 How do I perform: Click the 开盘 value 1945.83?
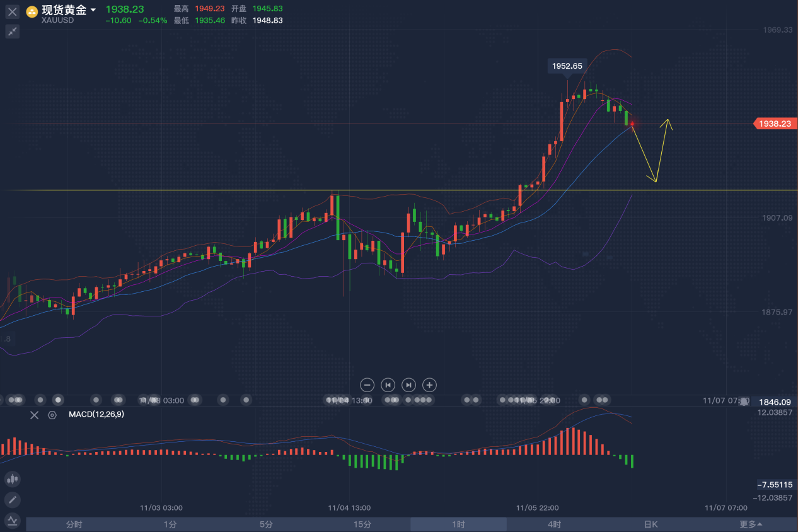point(267,9)
